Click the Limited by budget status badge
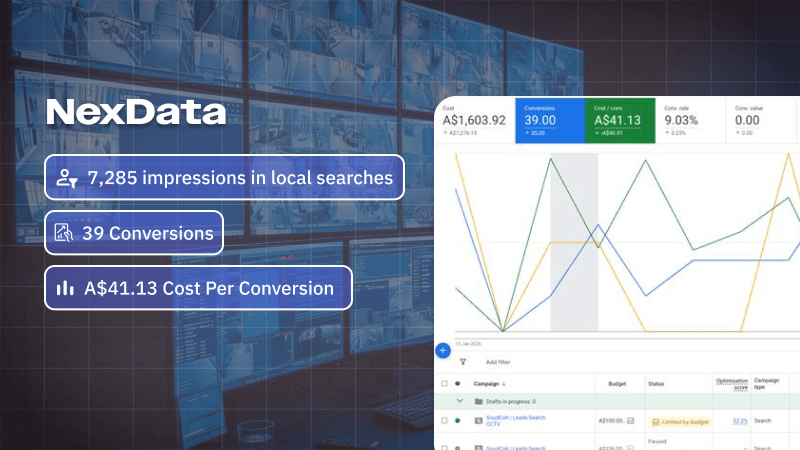The height and width of the screenshot is (450, 800). [x=681, y=422]
